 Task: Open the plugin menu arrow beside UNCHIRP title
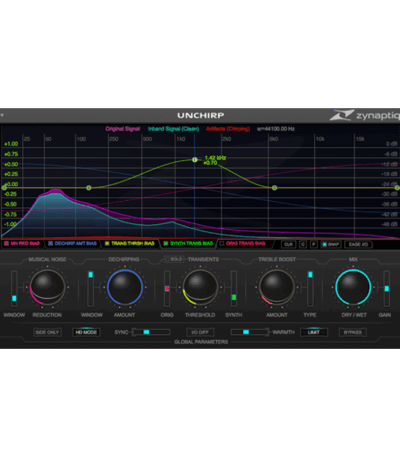click(2, 115)
